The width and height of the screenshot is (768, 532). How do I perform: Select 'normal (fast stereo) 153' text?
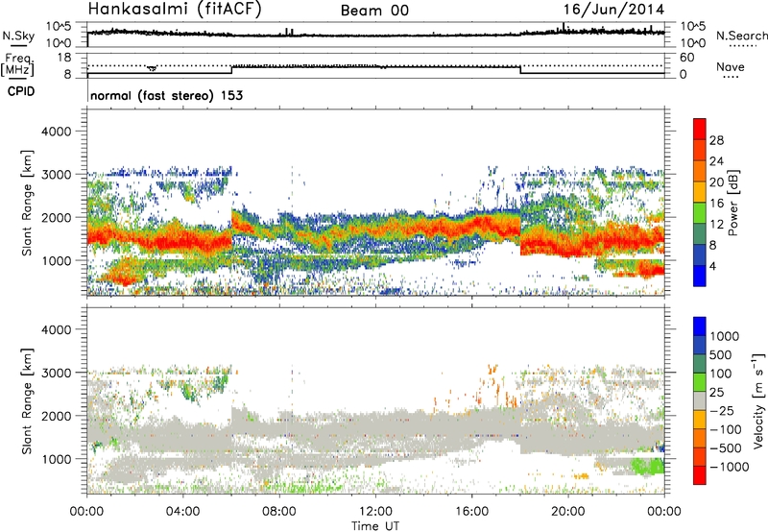tap(166, 95)
